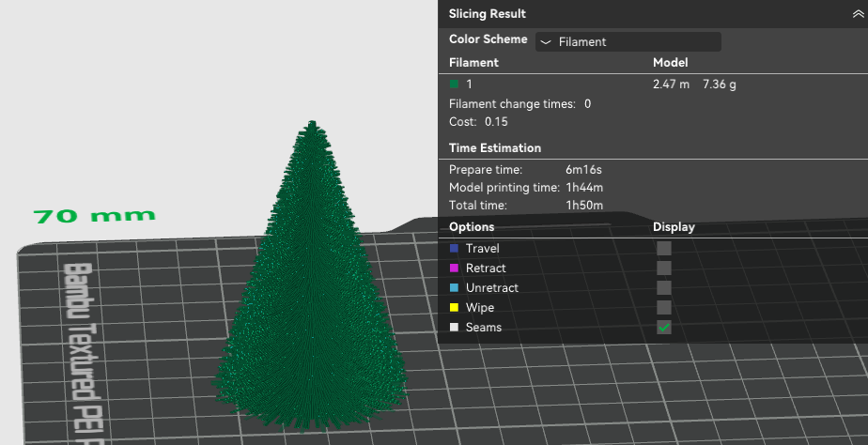Click the cyan Unretract color swatch
This screenshot has height=445, width=868.
(x=454, y=288)
